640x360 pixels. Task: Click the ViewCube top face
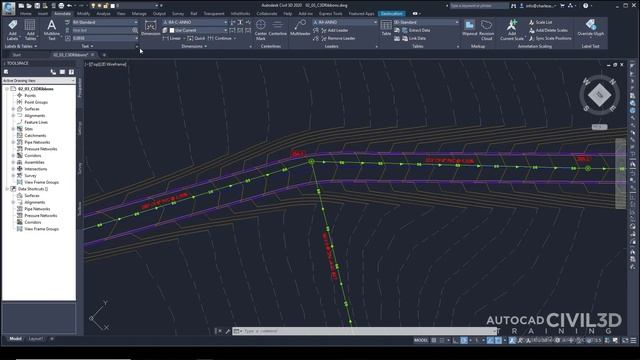pyautogui.click(x=599, y=95)
